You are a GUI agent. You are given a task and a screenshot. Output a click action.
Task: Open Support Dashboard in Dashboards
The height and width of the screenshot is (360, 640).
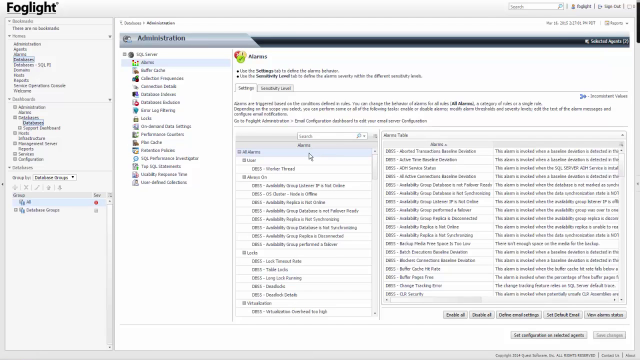coord(42,128)
